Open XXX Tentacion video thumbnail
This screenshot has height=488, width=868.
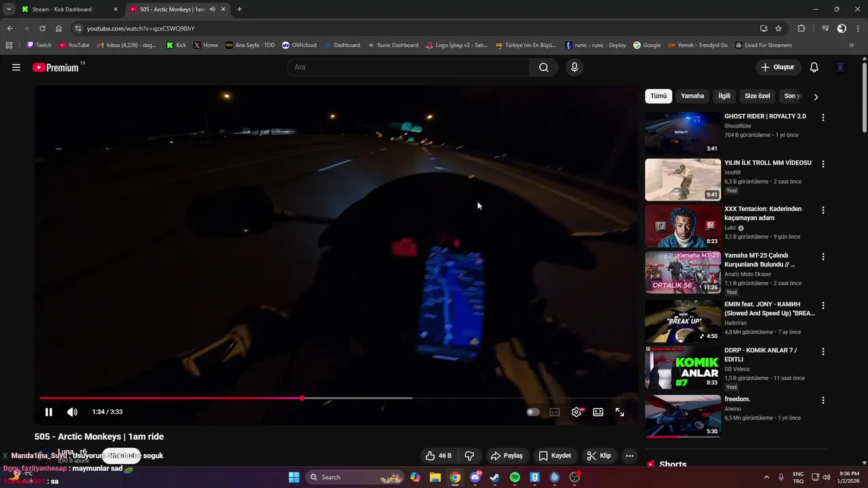[683, 226]
